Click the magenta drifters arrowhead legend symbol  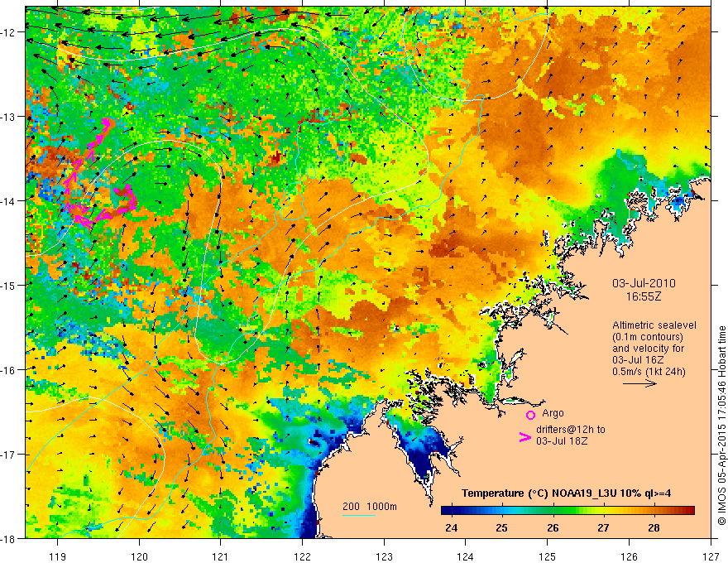pyautogui.click(x=524, y=437)
